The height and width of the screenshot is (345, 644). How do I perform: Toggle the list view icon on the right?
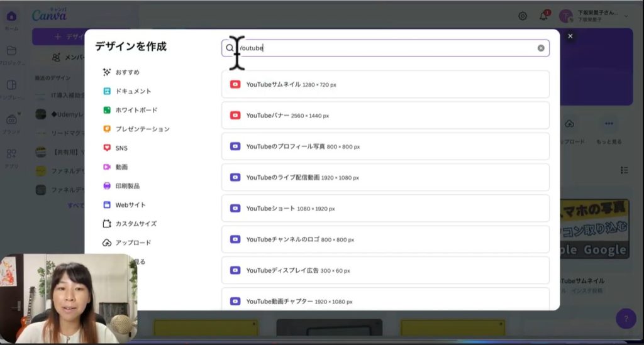tap(625, 170)
